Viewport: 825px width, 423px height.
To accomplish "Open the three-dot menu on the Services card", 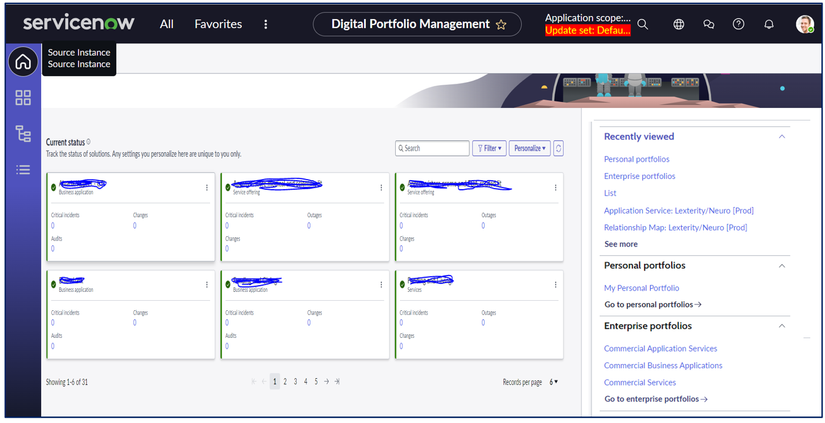I will point(556,285).
